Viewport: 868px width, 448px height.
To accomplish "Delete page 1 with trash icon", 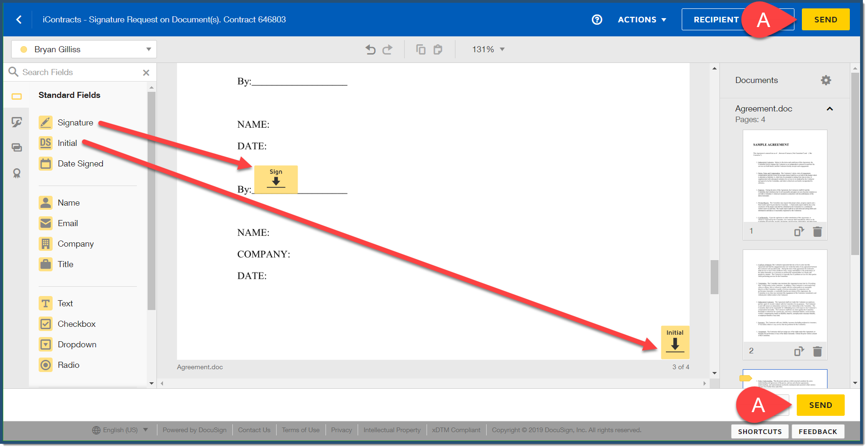I will (817, 231).
